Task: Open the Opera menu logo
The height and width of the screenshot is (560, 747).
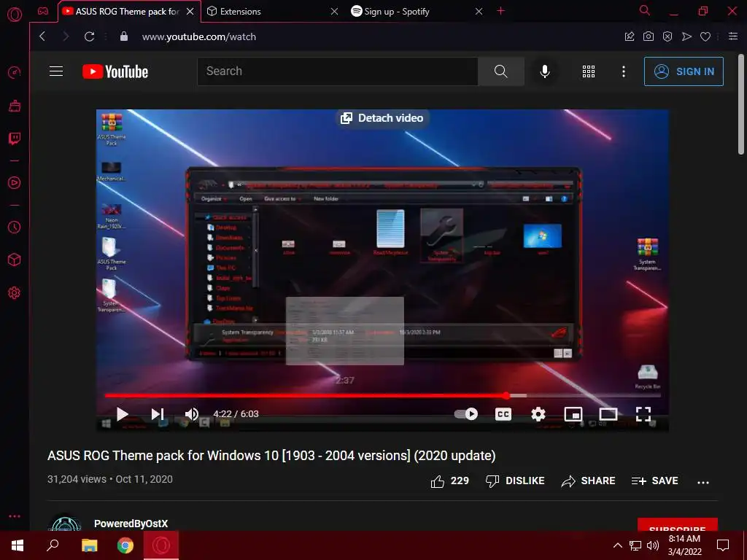Action: 15,15
